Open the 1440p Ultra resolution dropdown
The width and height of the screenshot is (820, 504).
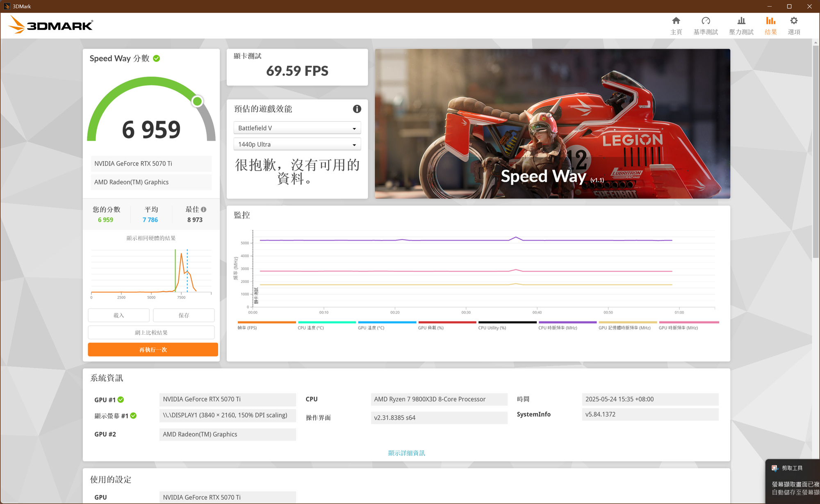[297, 144]
